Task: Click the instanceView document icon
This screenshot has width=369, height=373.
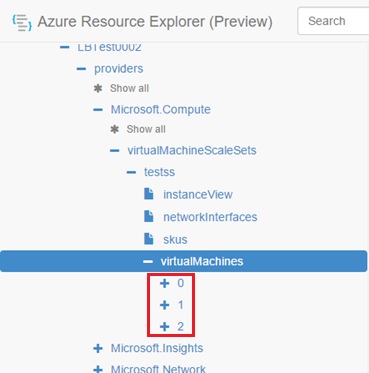Action: (x=149, y=194)
